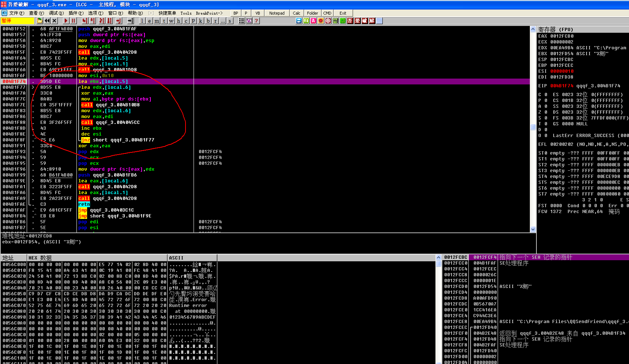This screenshot has height=364, width=629.
Task: Open CMD from the toolbar button
Action: tap(327, 13)
